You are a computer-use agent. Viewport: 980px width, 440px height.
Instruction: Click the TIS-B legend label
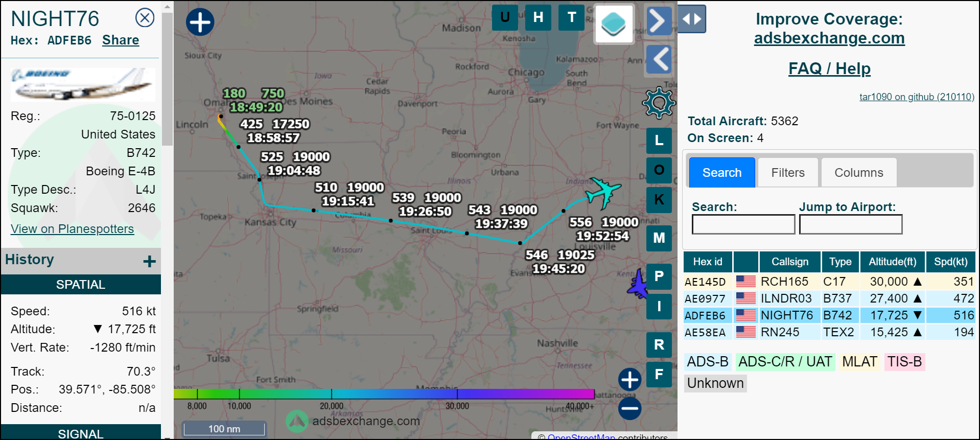(x=904, y=362)
